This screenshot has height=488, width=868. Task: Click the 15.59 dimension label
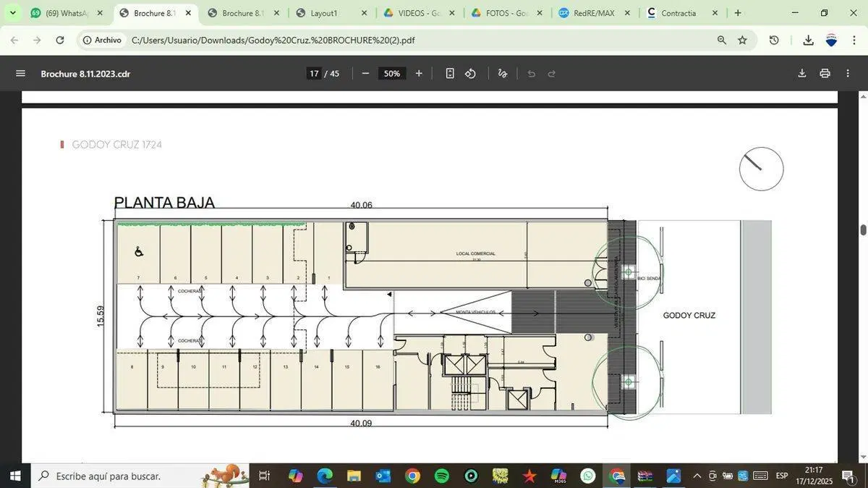(101, 316)
